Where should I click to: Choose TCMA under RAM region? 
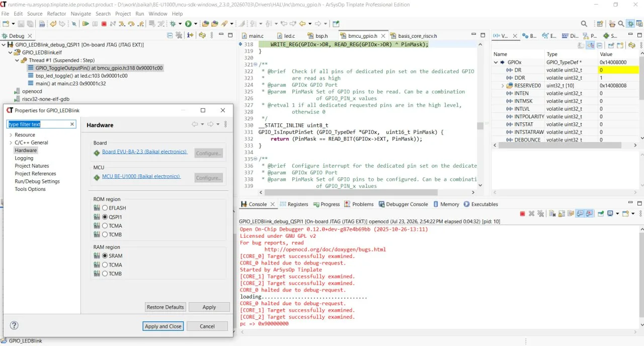pos(105,265)
